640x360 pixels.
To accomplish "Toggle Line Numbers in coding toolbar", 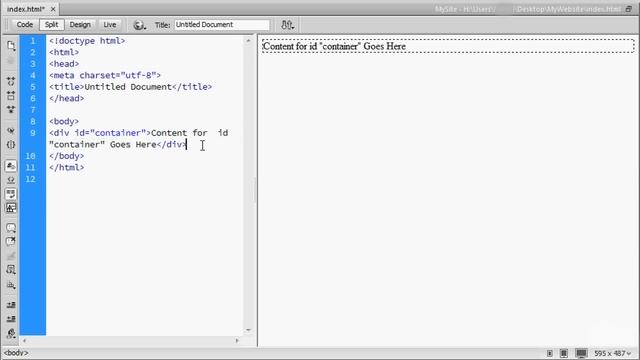I will coord(11,166).
